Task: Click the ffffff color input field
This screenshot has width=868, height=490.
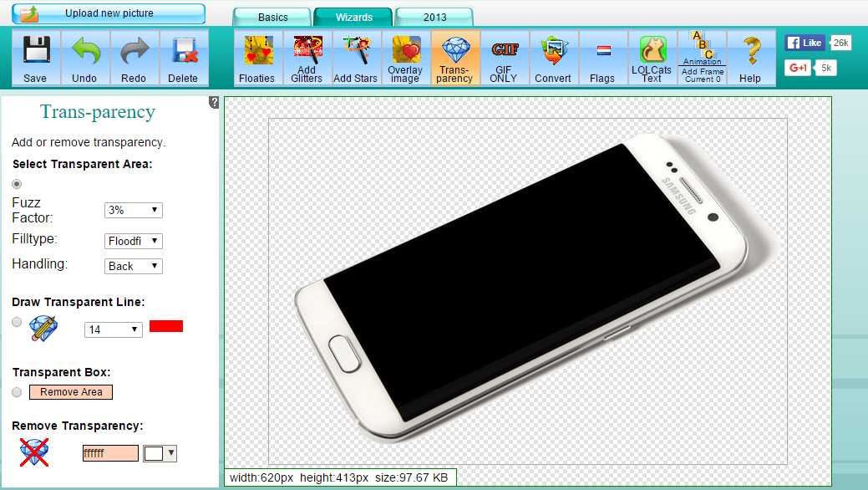Action: (x=111, y=453)
